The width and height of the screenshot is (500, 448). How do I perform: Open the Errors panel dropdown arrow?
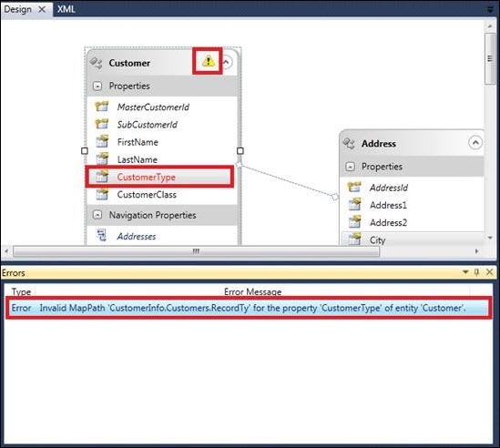click(x=465, y=272)
